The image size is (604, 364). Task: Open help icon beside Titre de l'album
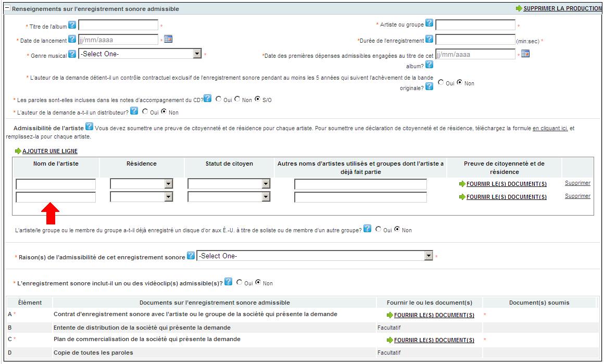point(72,25)
